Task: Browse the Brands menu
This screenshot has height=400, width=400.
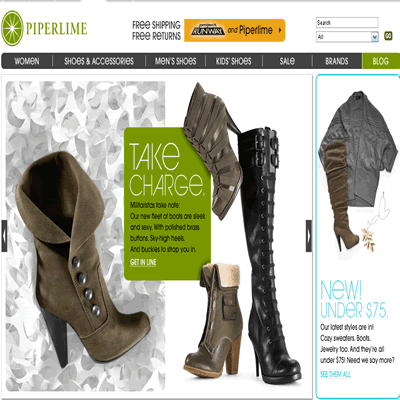Action: [337, 61]
